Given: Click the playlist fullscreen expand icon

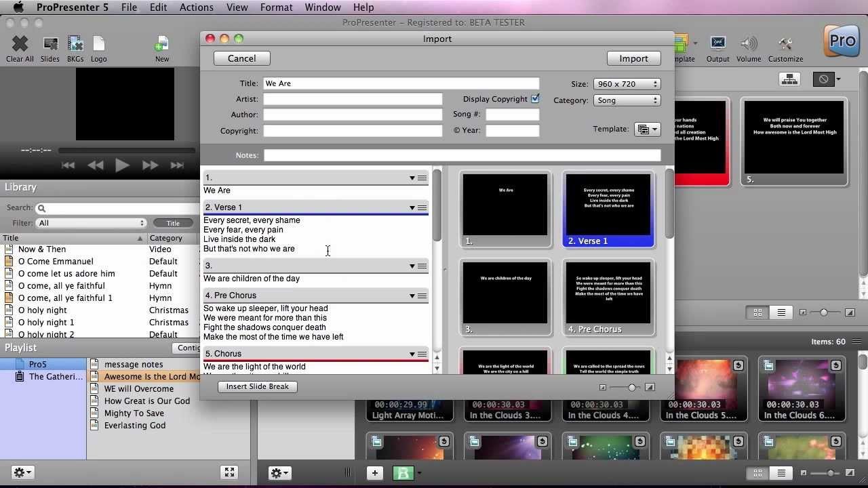Looking at the screenshot, I should (x=229, y=472).
